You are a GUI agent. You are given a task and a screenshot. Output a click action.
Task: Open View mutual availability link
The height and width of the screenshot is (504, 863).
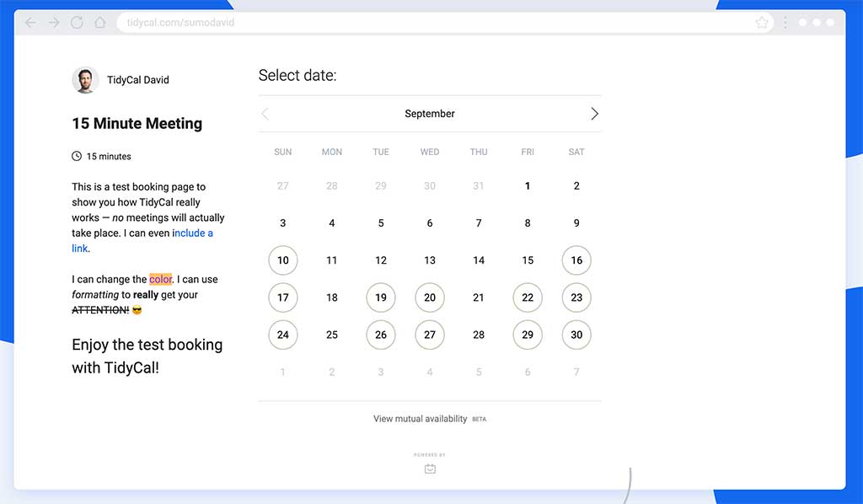click(420, 419)
